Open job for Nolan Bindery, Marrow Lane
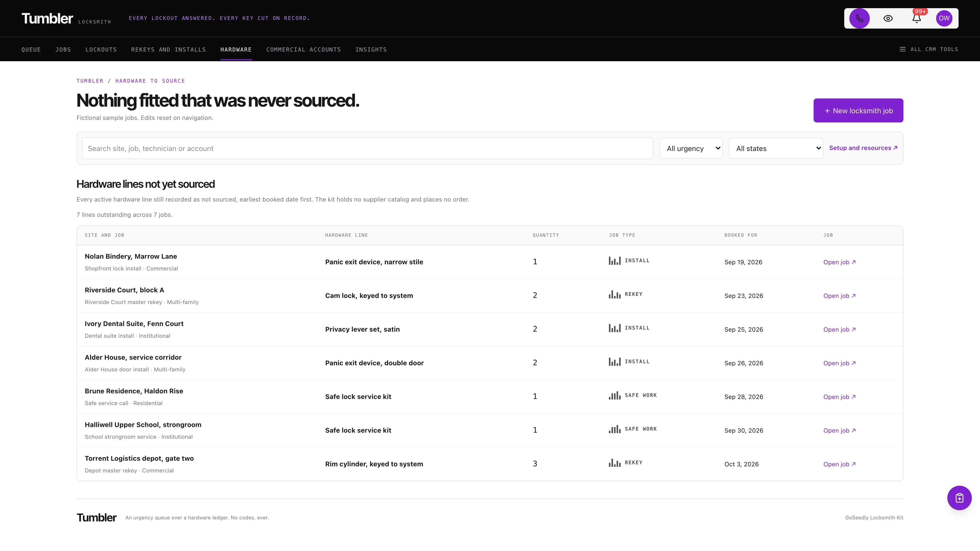The image size is (980, 551). click(840, 262)
